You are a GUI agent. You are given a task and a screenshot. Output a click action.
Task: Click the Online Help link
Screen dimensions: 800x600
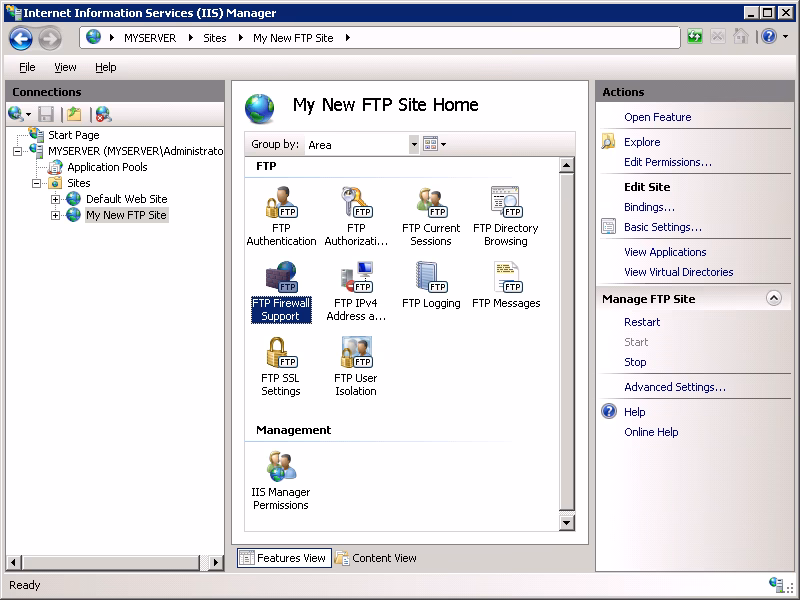pyautogui.click(x=651, y=432)
